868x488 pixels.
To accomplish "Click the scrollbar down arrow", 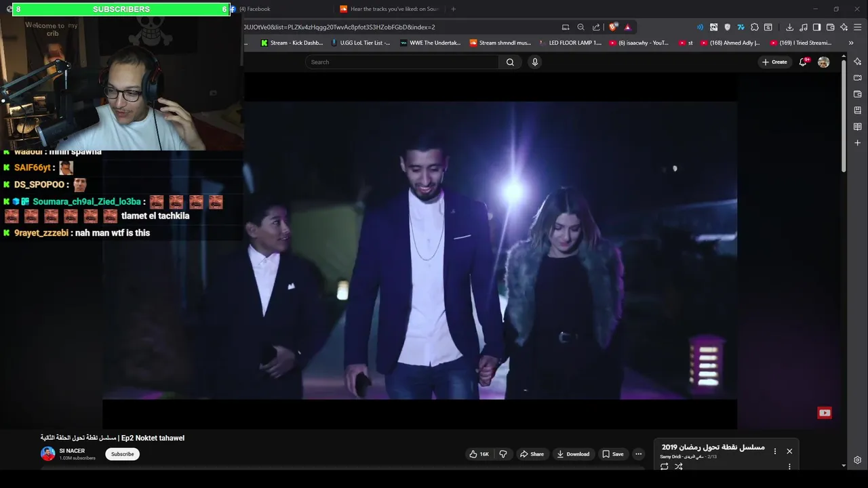I will click(x=844, y=466).
